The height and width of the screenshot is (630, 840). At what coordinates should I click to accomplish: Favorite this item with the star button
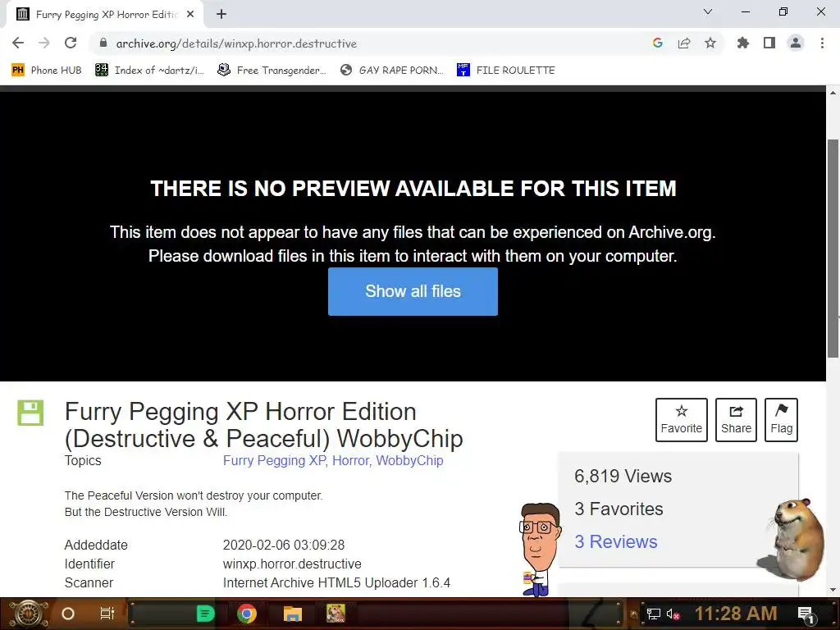coord(682,419)
